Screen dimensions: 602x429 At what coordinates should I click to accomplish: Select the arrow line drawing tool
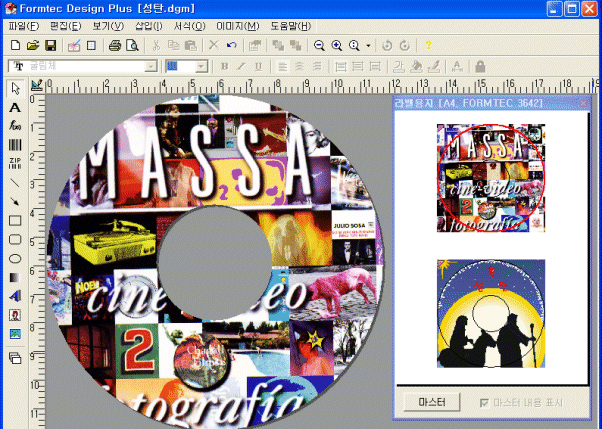point(15,201)
